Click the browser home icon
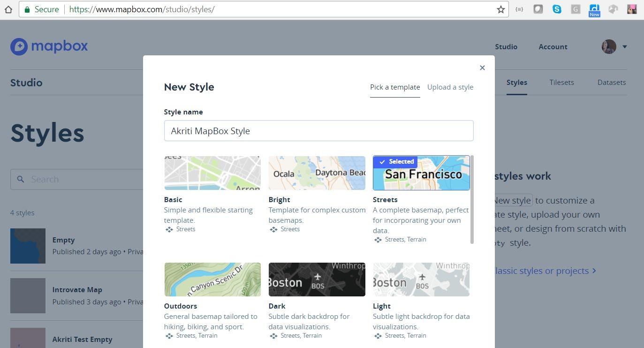Viewport: 644px width, 348px height. tap(8, 9)
